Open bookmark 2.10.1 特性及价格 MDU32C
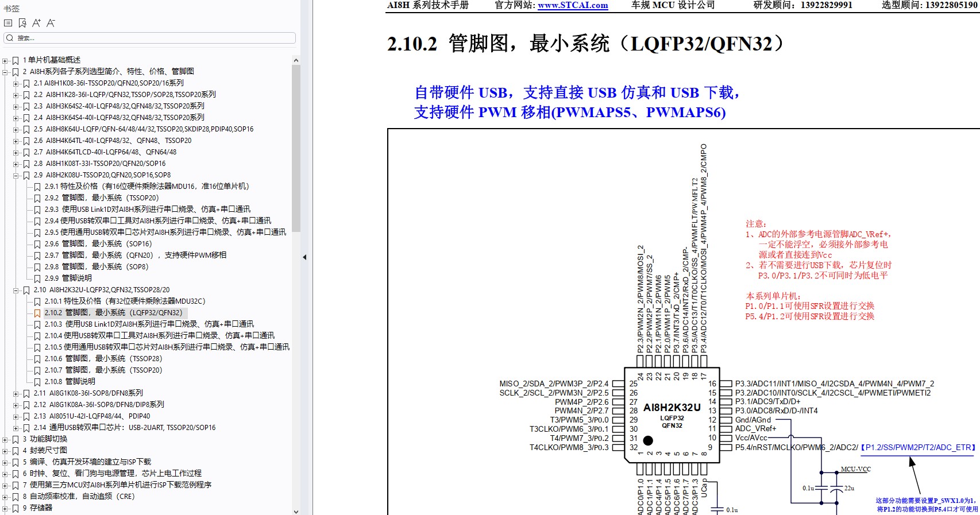 [x=125, y=301]
